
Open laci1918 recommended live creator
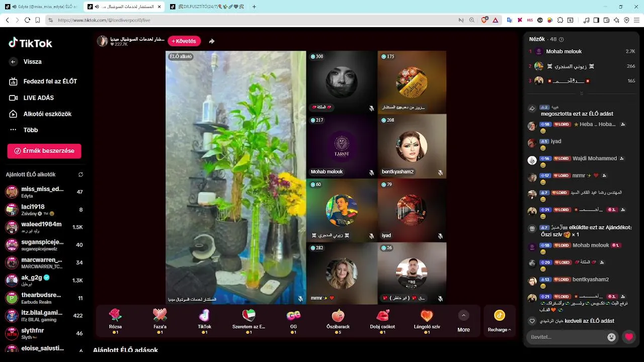coord(44,210)
